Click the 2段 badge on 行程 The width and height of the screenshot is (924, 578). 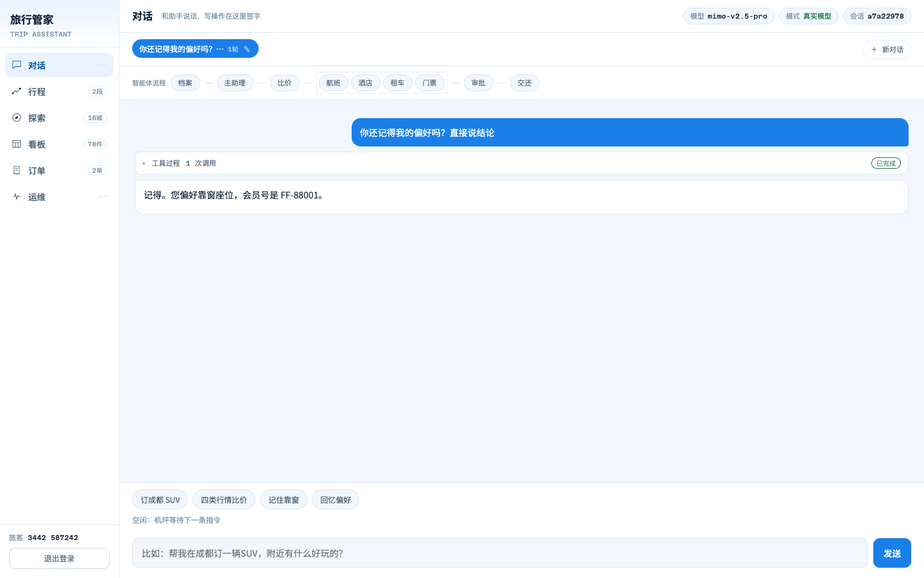(x=98, y=91)
